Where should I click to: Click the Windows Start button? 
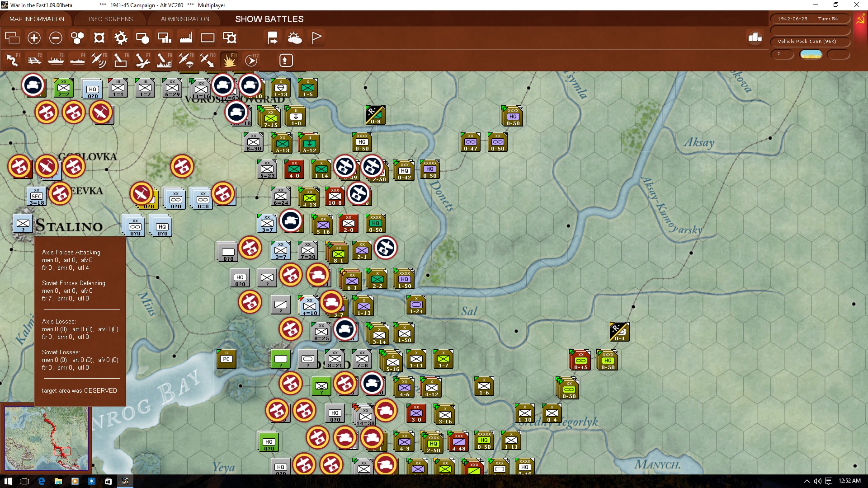tap(8, 481)
